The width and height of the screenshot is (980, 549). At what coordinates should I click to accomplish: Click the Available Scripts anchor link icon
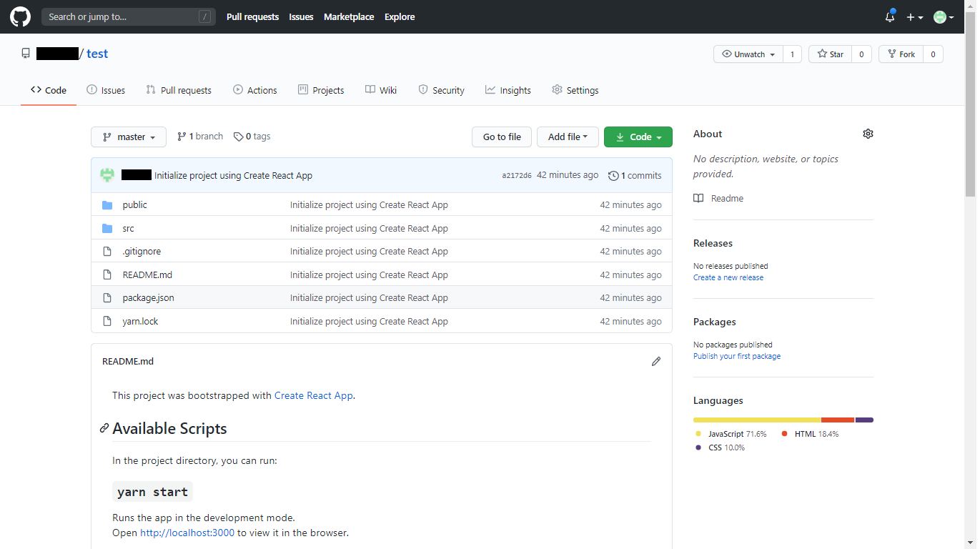pyautogui.click(x=105, y=429)
